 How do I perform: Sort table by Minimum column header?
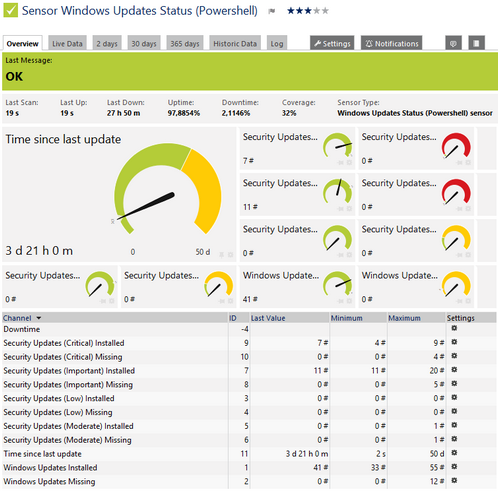(x=346, y=318)
